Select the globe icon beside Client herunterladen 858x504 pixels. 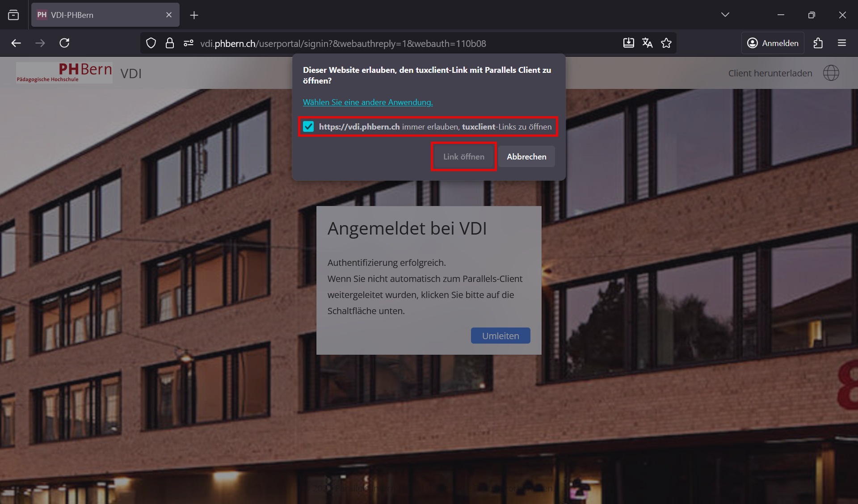[x=831, y=73]
